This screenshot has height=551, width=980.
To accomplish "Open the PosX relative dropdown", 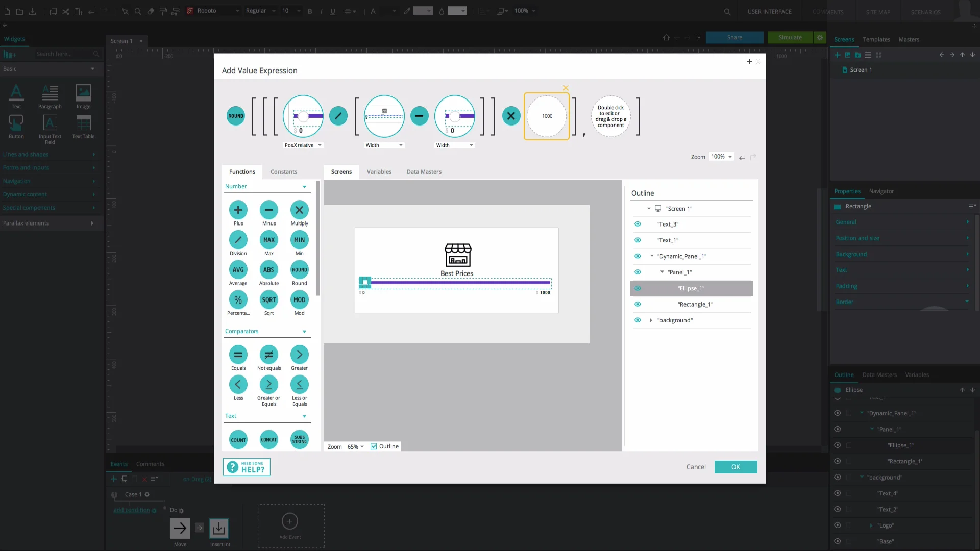I will click(303, 145).
